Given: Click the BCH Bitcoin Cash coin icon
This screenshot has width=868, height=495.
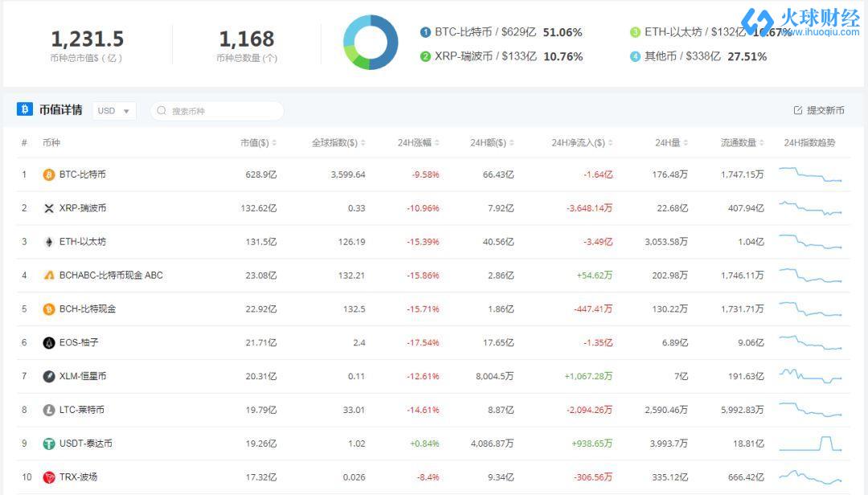Looking at the screenshot, I should point(49,309).
